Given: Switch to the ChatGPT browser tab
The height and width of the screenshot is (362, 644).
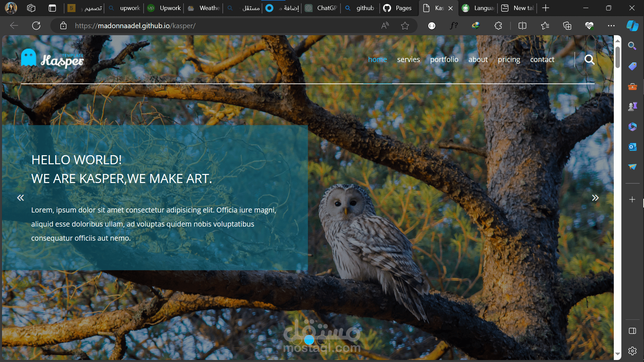Looking at the screenshot, I should (x=321, y=8).
